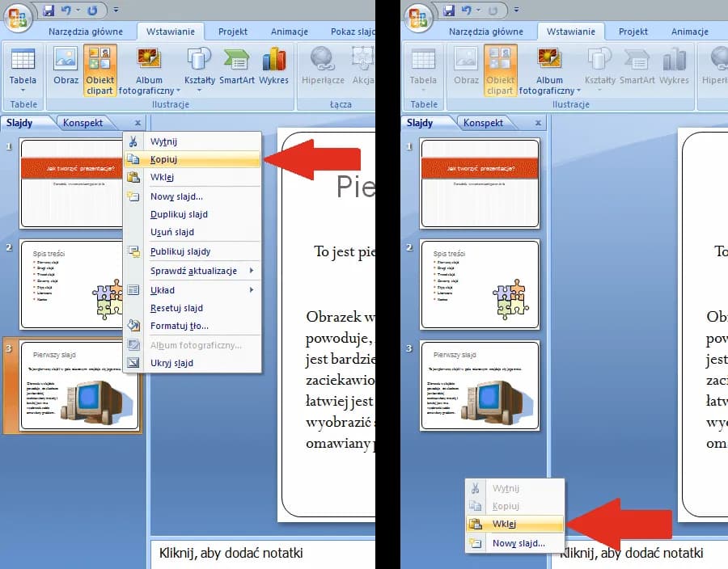
Task: Add a hyperlink with the Hiperłącze icon
Action: (x=322, y=63)
